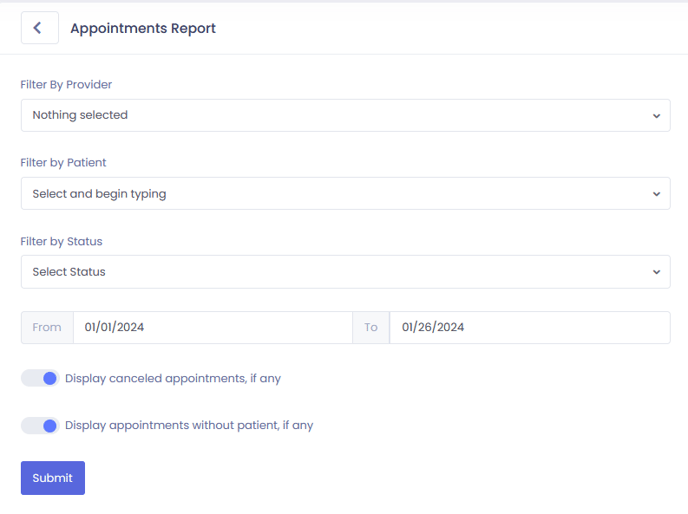The height and width of the screenshot is (514, 688).
Task: Click the chevron arrow in the status field
Action: 656,272
